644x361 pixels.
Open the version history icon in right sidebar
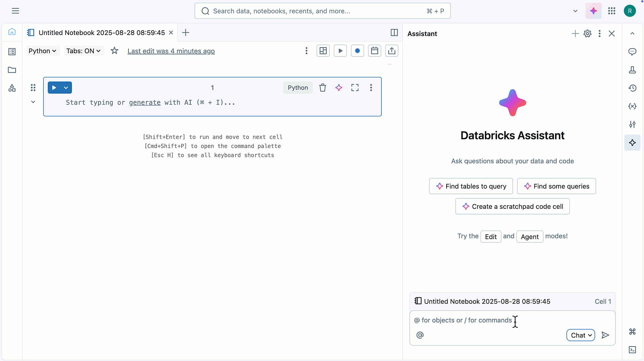click(x=632, y=88)
